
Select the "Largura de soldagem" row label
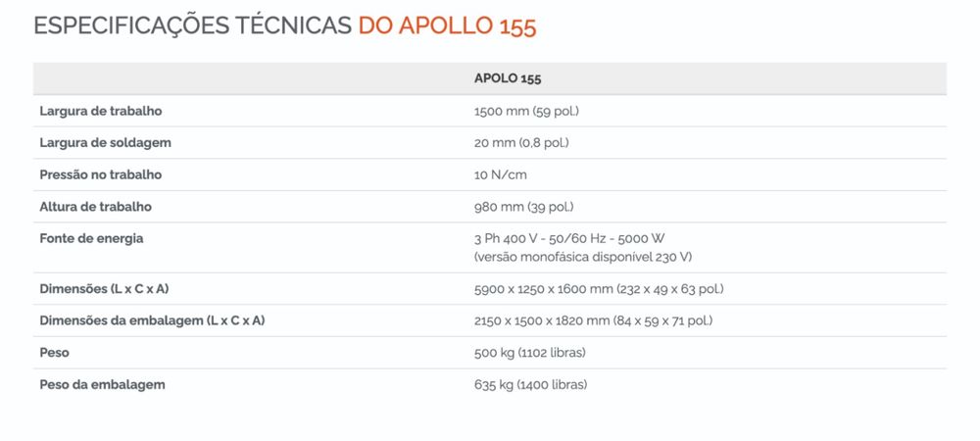pyautogui.click(x=106, y=143)
